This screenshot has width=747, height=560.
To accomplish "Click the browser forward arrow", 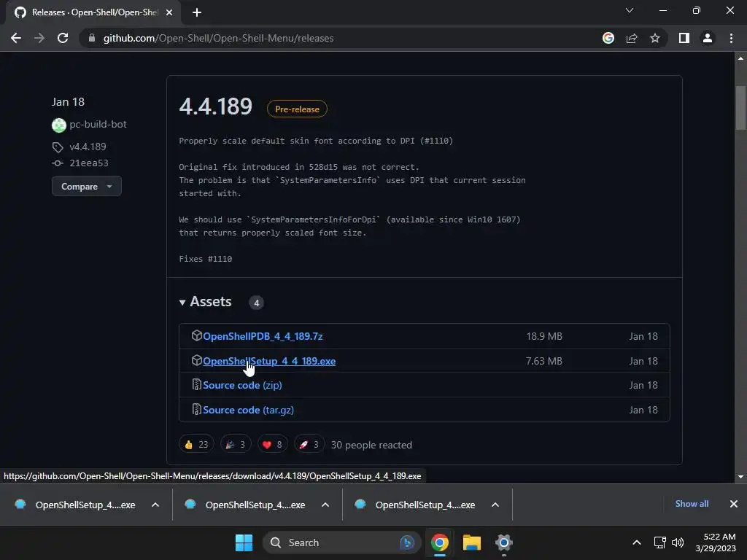I will (x=39, y=38).
